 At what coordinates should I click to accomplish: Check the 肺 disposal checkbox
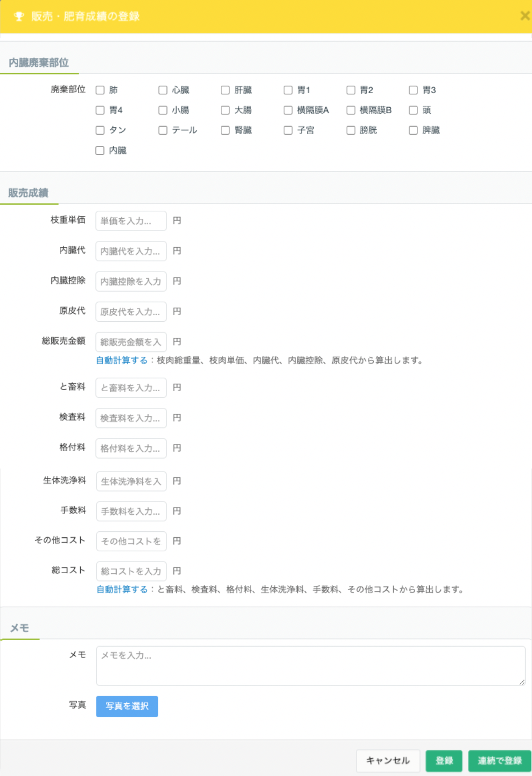100,90
